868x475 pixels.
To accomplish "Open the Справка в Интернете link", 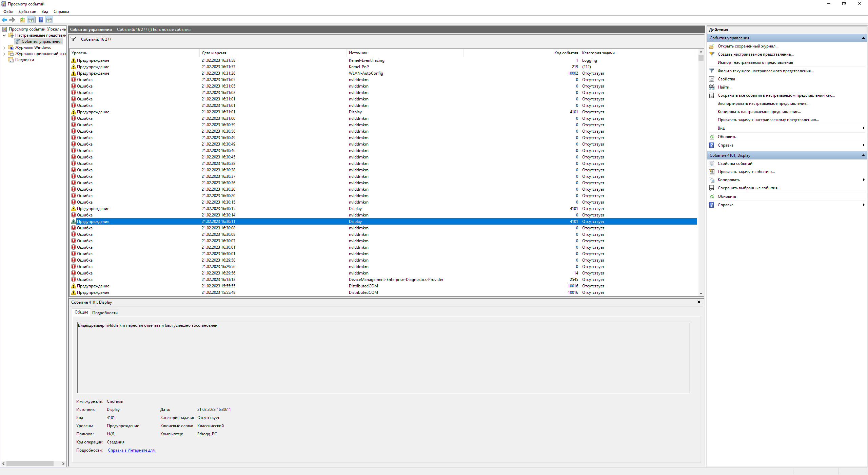I will [x=131, y=450].
